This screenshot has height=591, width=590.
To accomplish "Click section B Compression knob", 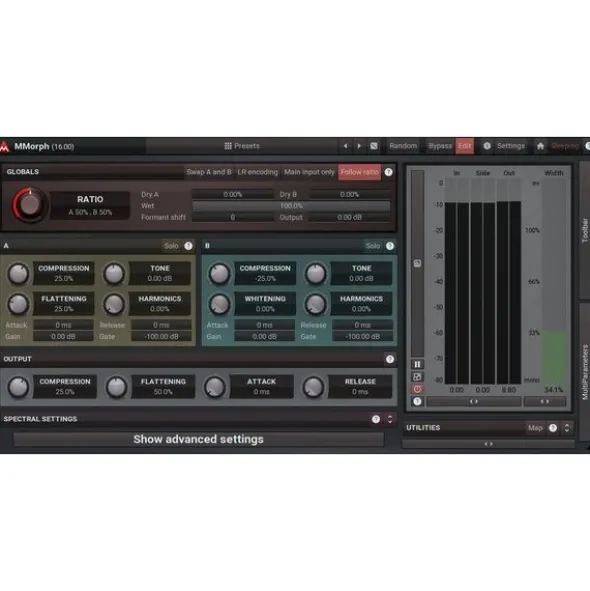I will (x=219, y=273).
